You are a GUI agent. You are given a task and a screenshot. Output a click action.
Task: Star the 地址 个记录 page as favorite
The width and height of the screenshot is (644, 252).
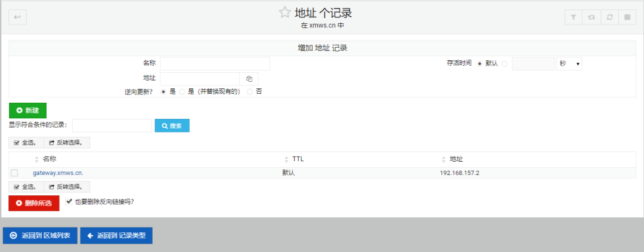[x=284, y=13]
